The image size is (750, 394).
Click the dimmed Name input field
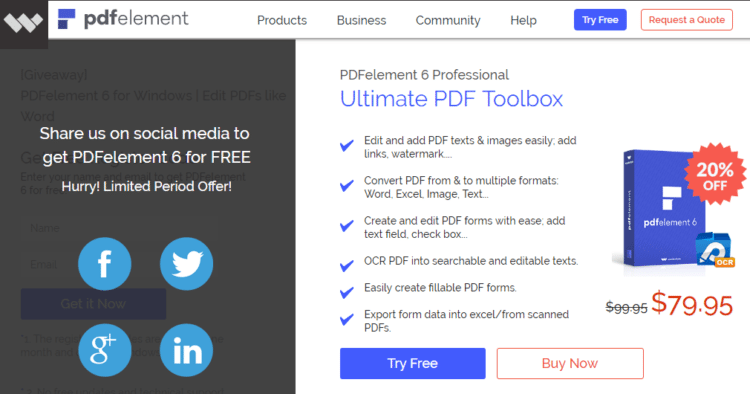[120, 229]
